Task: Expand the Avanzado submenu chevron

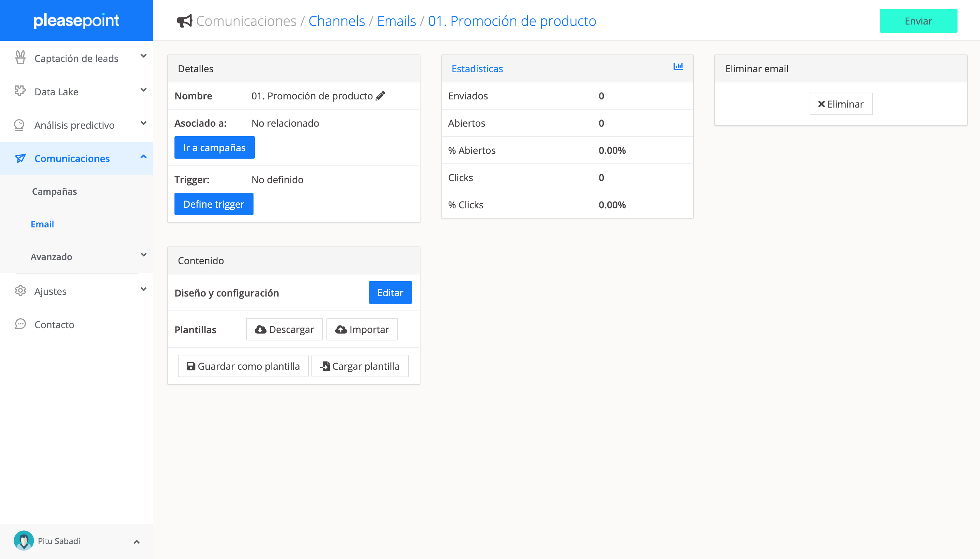Action: 143,255
